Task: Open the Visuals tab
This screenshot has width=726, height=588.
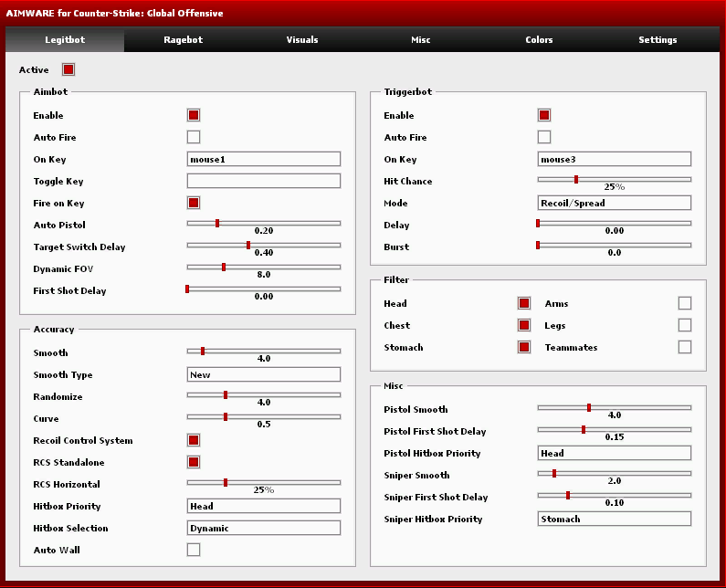Action: tap(302, 40)
